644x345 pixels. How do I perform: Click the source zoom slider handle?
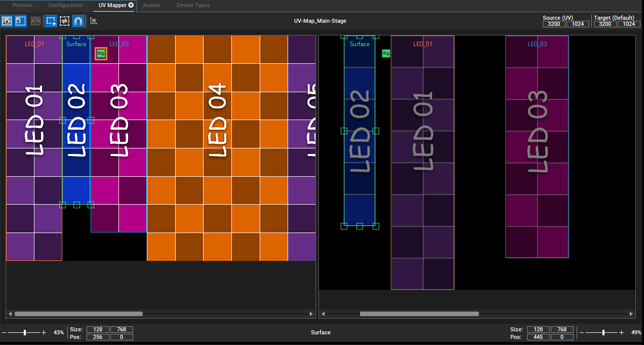point(25,332)
